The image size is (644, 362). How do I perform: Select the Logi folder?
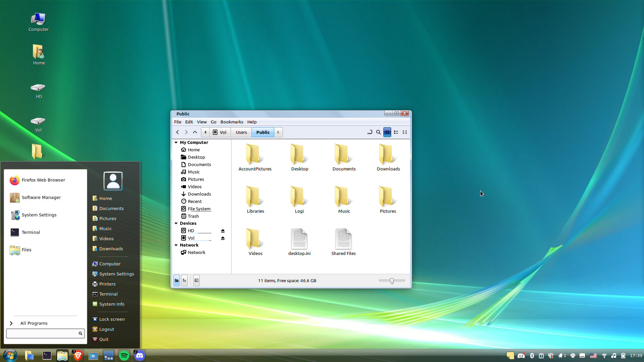point(299,200)
